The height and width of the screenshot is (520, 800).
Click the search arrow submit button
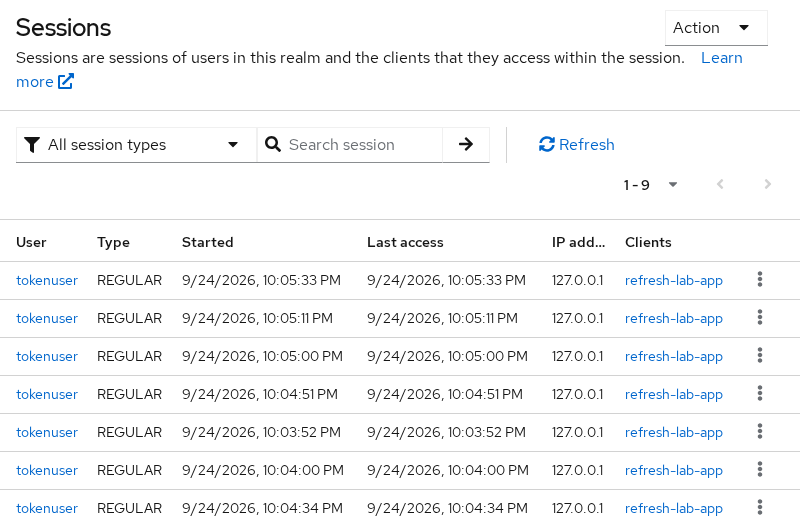[x=466, y=144]
